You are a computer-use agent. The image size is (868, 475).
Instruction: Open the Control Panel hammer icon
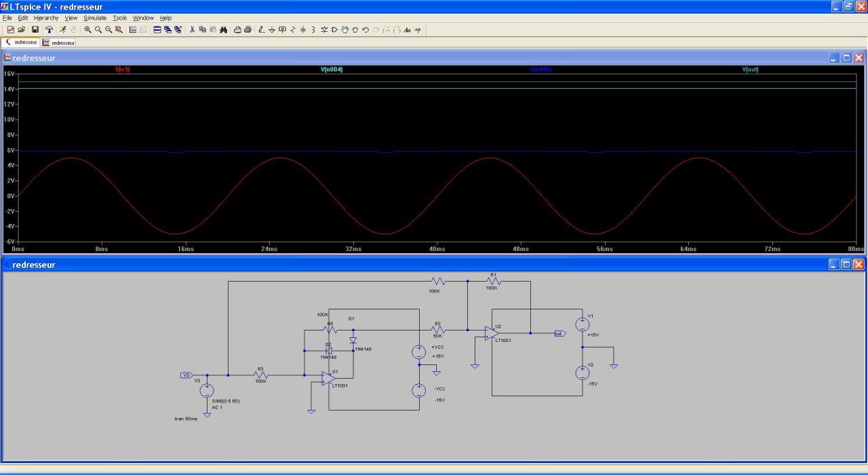49,30
